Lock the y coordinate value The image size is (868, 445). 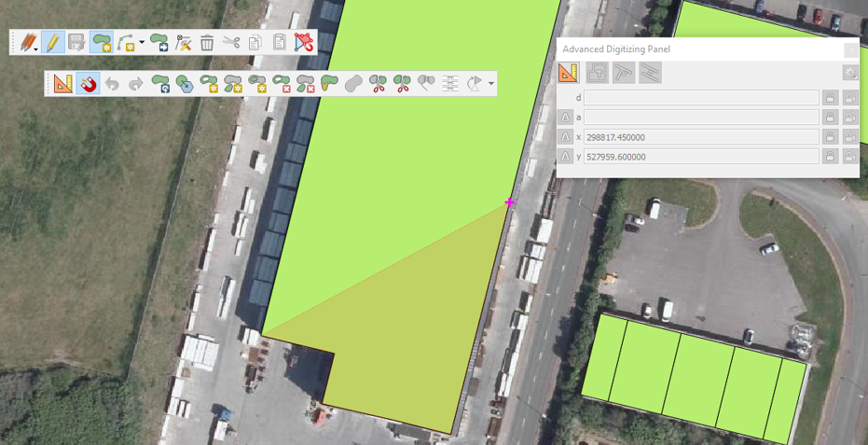(830, 157)
